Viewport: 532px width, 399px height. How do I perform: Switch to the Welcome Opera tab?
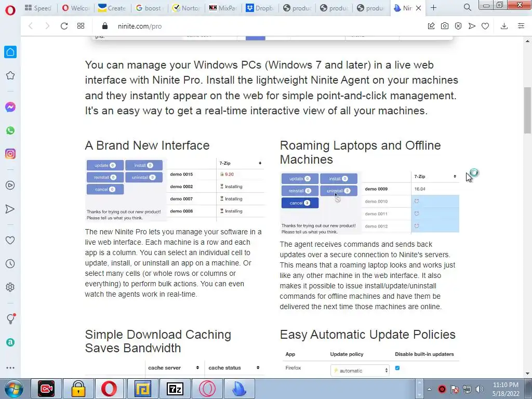[x=75, y=8]
